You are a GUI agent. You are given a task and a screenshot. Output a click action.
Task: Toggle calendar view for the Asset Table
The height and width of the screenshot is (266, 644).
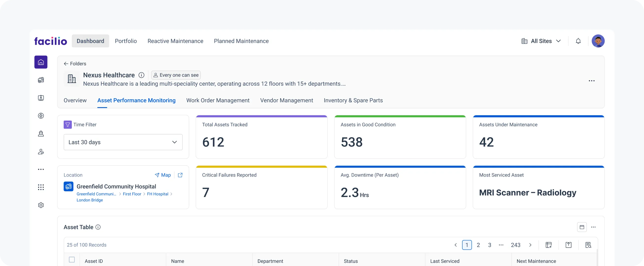582,227
